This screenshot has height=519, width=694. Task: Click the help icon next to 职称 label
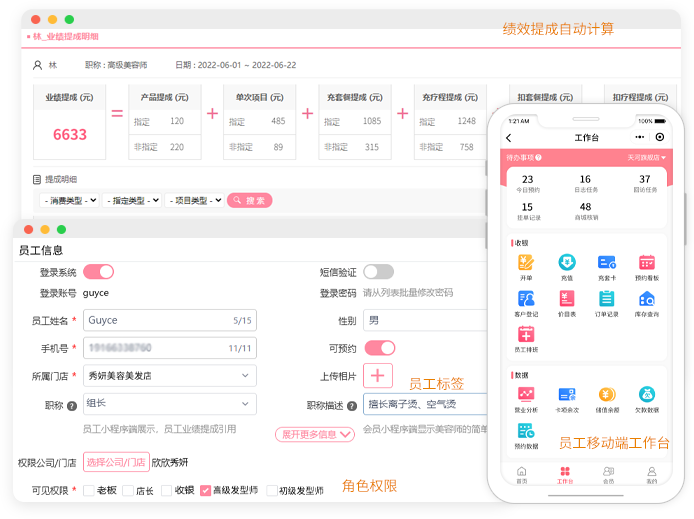[x=72, y=406]
